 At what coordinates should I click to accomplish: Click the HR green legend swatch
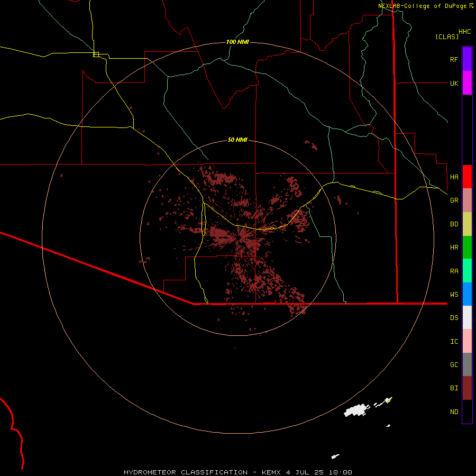click(x=467, y=248)
